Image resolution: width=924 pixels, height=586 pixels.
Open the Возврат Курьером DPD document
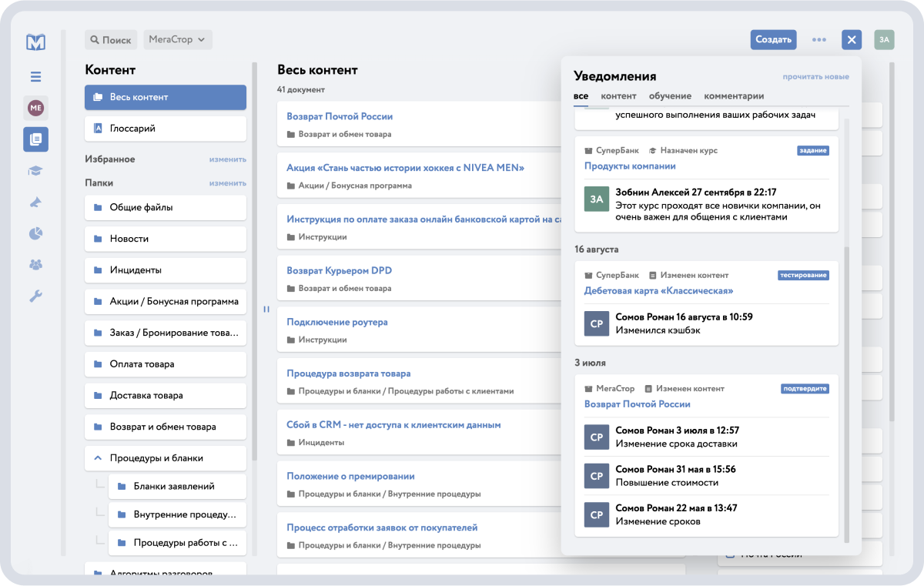tap(340, 271)
